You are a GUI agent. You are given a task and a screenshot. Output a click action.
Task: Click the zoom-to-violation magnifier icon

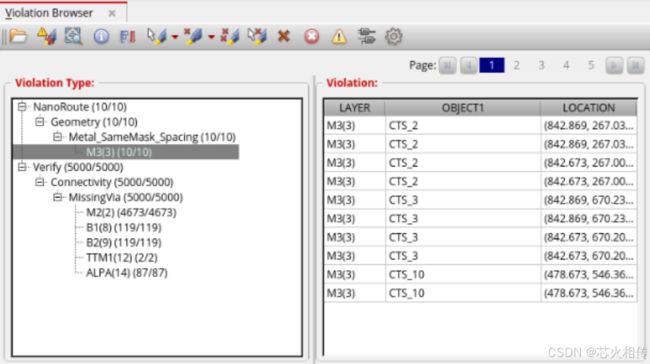pos(73,36)
